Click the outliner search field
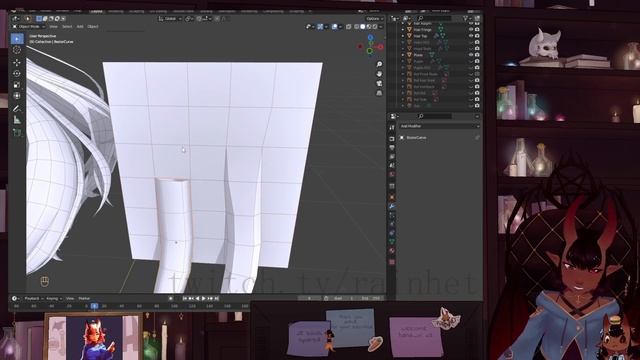 coord(435,18)
